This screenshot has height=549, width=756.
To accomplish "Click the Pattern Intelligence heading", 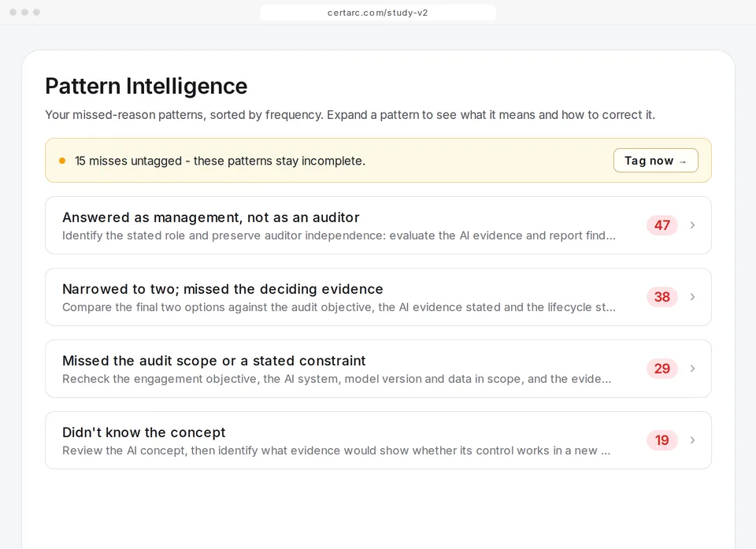I will [146, 87].
